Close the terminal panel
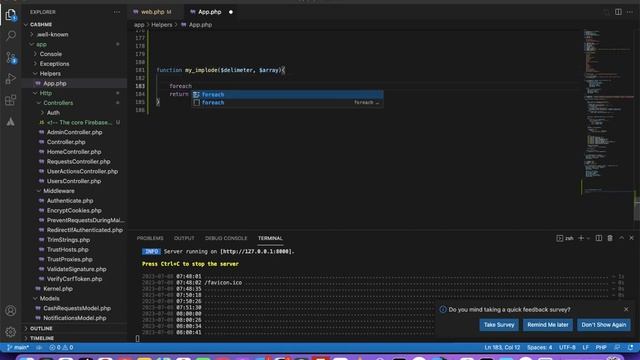 click(x=631, y=238)
